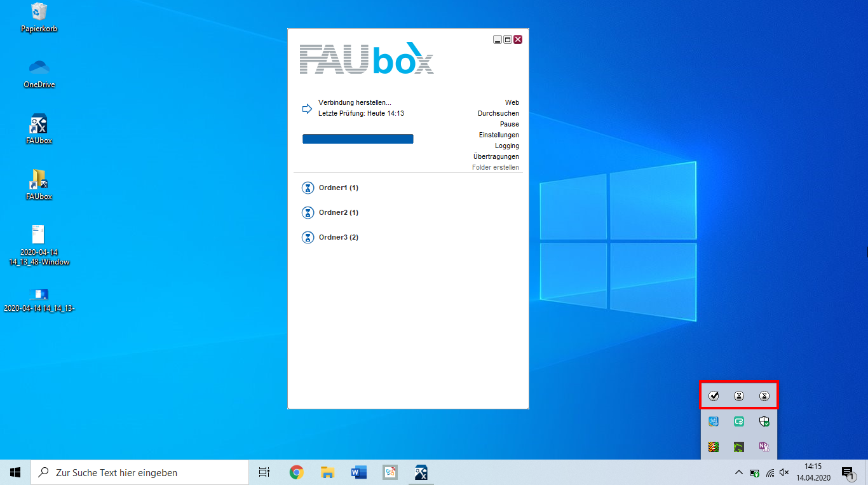868x485 pixels.
Task: Click the dark green-patterned tray icon
Action: tap(739, 447)
